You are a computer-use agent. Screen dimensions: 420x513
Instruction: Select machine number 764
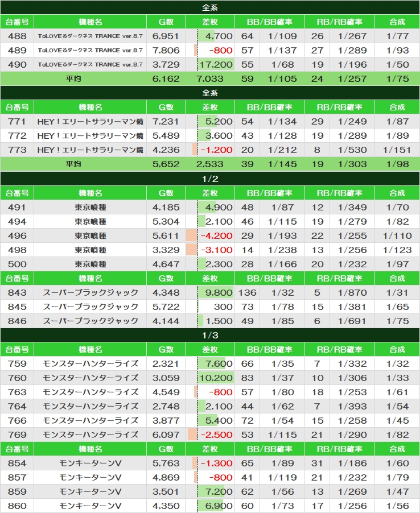pos(17,406)
